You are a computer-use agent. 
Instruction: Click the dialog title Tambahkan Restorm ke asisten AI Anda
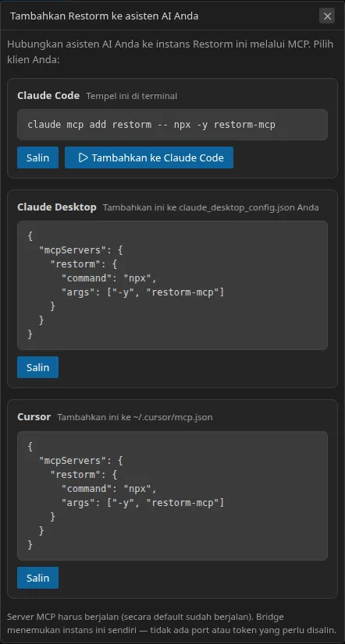click(x=104, y=16)
